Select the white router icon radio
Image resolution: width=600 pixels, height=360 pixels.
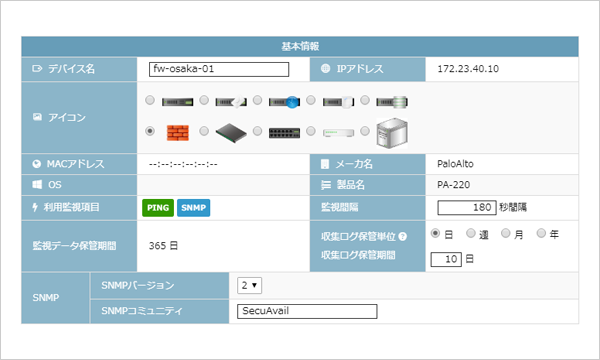[311, 131]
